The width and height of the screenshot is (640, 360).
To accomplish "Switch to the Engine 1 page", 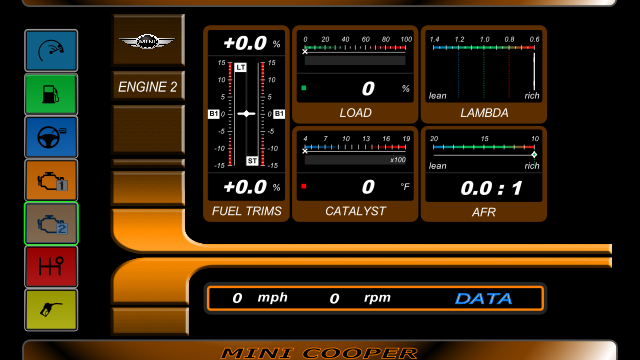I will click(51, 180).
